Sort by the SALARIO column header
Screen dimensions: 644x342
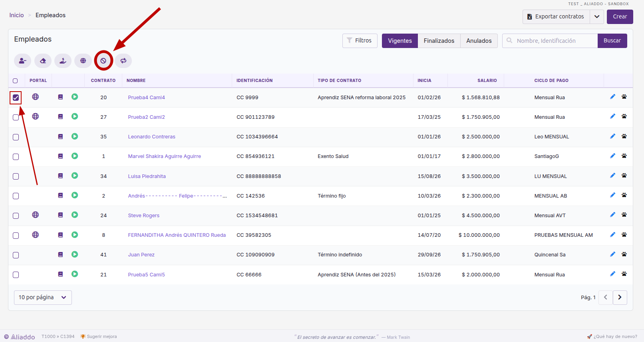click(x=487, y=80)
